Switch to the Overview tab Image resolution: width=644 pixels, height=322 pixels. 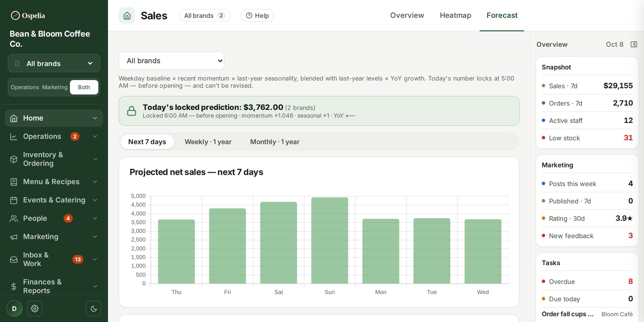(x=407, y=15)
